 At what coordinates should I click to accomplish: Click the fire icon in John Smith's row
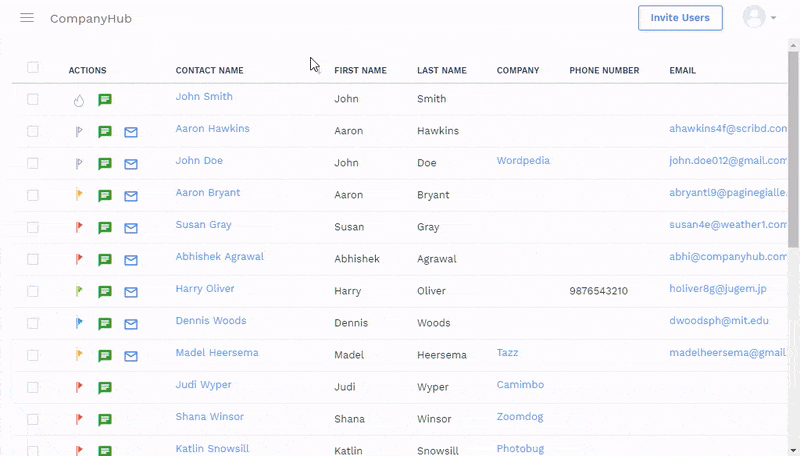[79, 100]
